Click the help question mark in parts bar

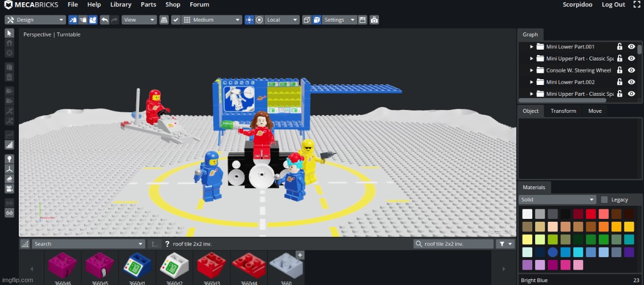pyautogui.click(x=167, y=244)
